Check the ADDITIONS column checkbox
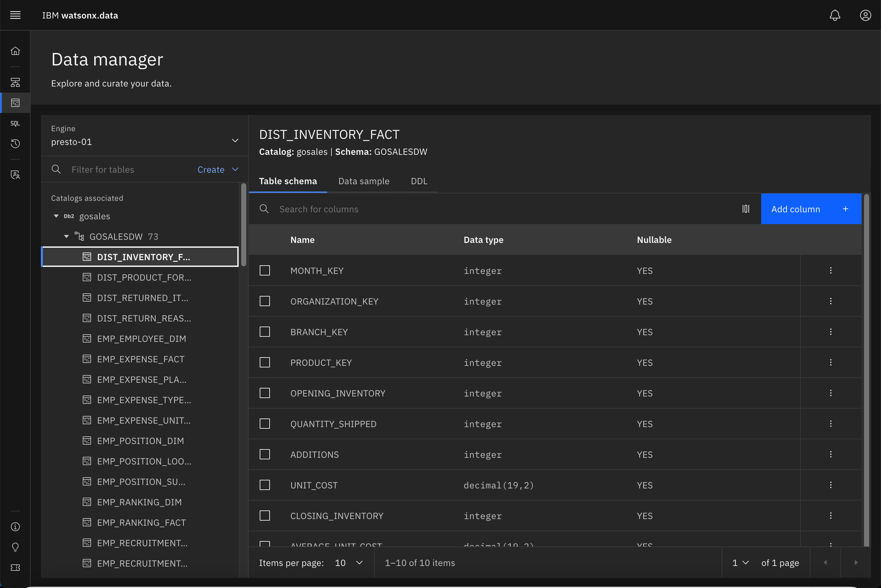 [265, 455]
